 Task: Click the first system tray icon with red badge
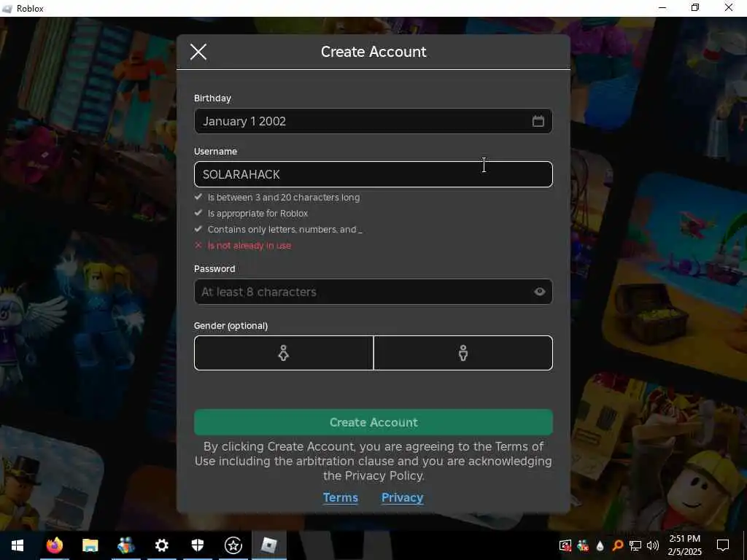click(x=565, y=545)
